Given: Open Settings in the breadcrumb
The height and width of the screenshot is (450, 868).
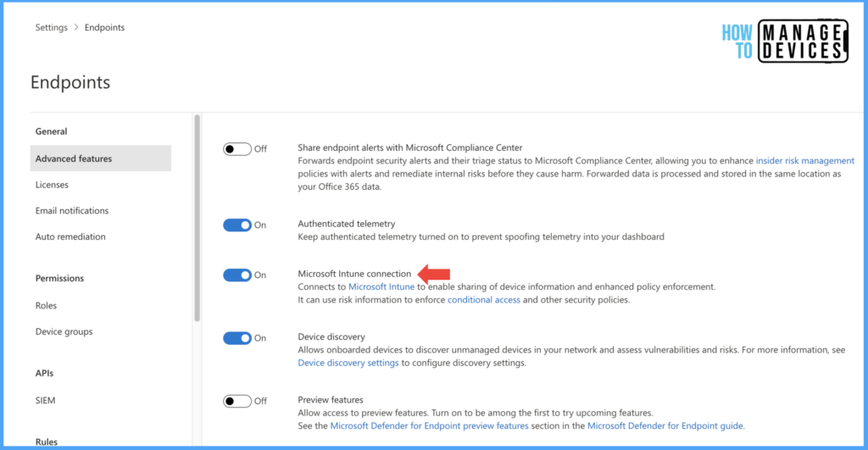Looking at the screenshot, I should [52, 27].
